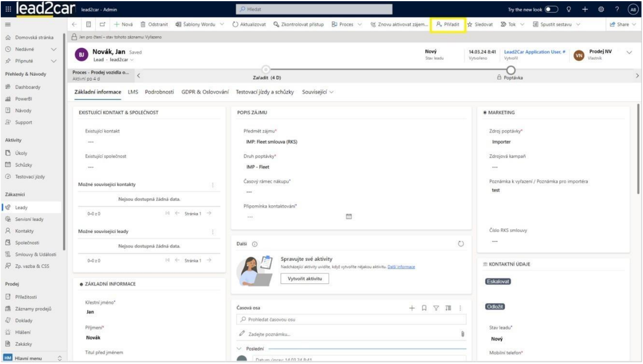Expand the Související tab dropdown
The height and width of the screenshot is (364, 643).
click(318, 92)
